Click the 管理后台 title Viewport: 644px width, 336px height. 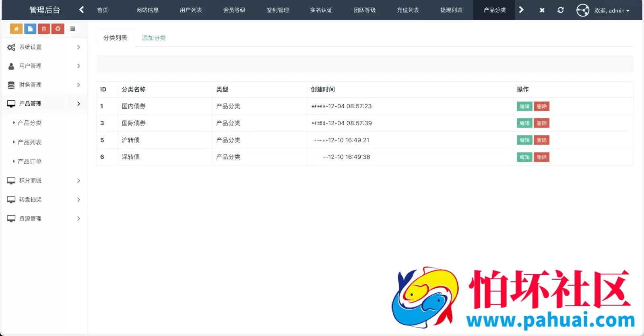[x=45, y=10]
